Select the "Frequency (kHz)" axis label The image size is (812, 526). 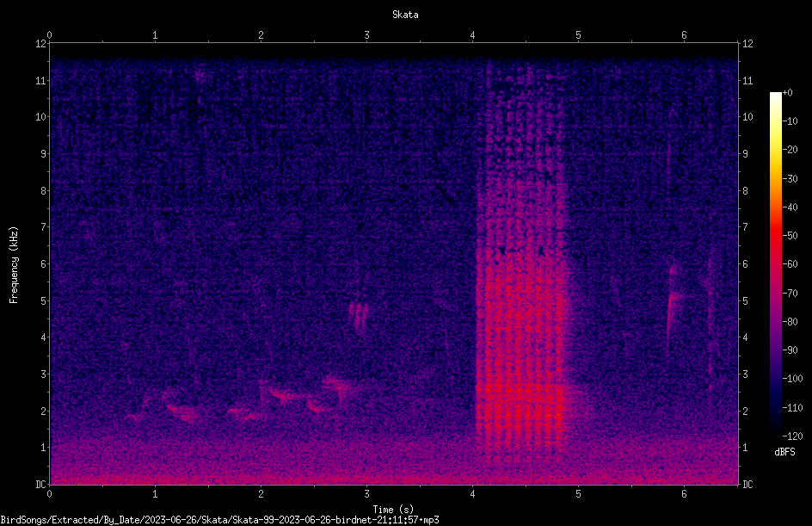coord(14,265)
